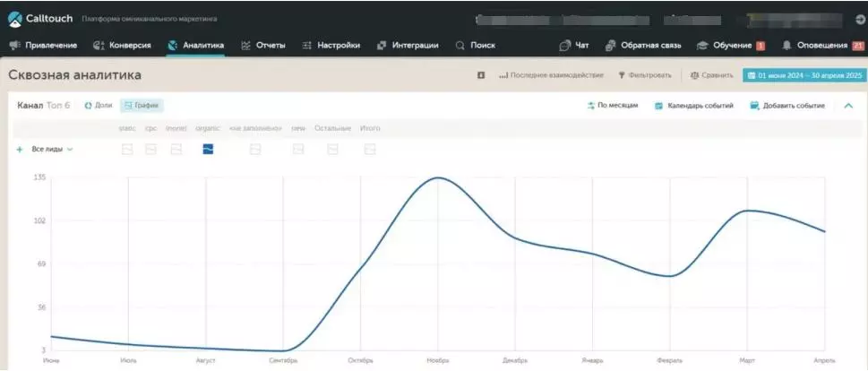The image size is (868, 371).
Task: Enable the static channel graph line
Action: point(127,149)
